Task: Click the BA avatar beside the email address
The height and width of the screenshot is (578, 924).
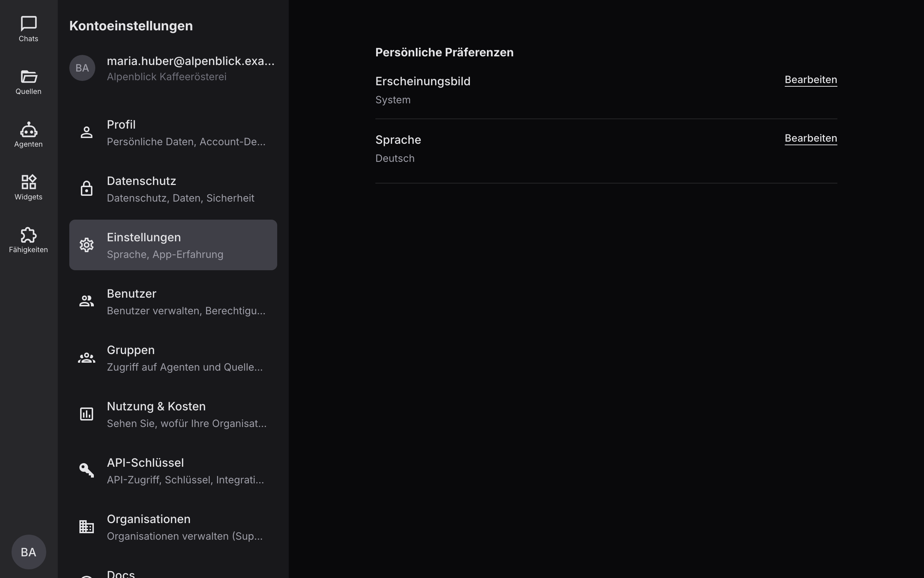Action: pos(82,68)
